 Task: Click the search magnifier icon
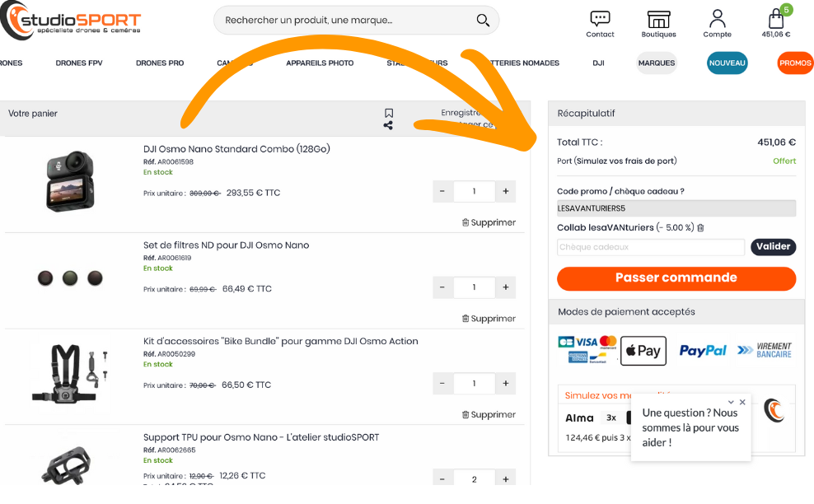tap(483, 20)
